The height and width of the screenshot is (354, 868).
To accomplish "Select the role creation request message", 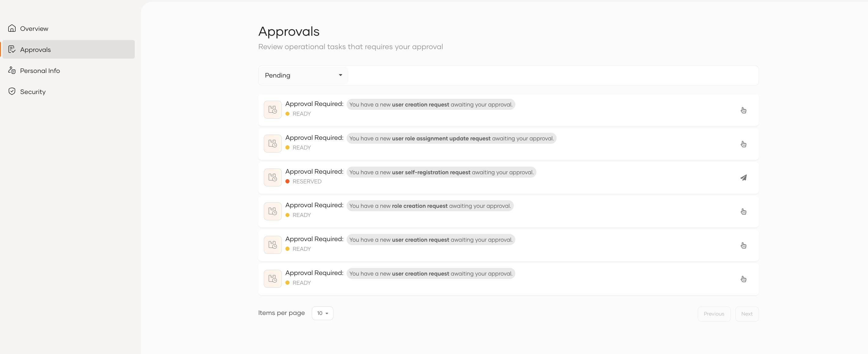I will pos(430,206).
